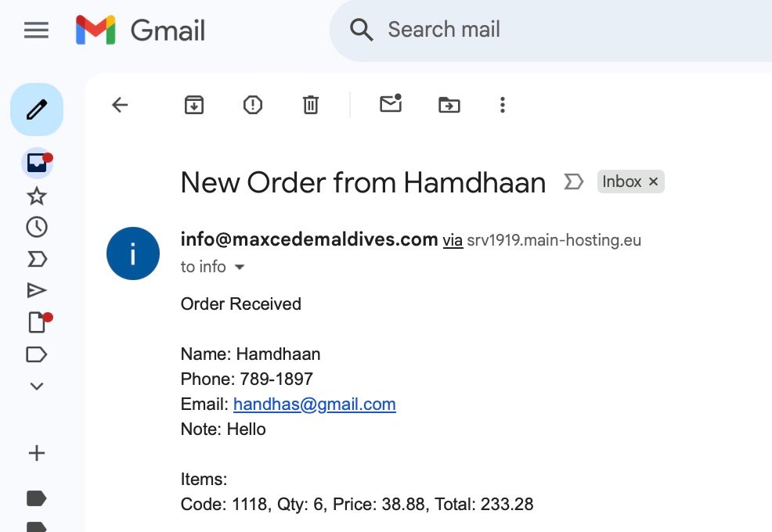Archive this email
Screen dimensions: 772x532
(194, 105)
